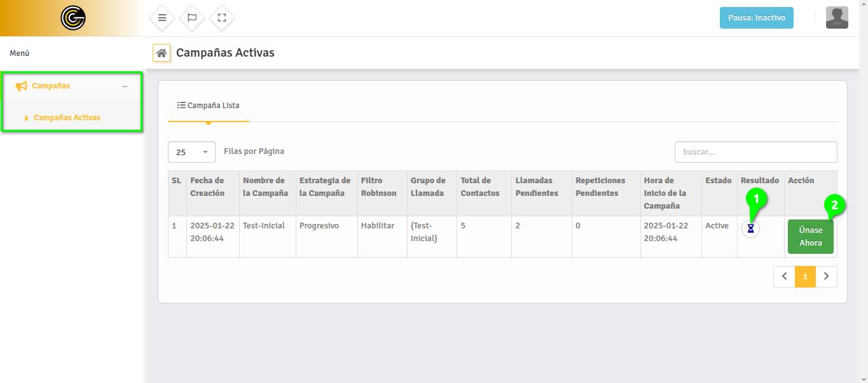Click the megaphone Campañas icon
868x383 pixels.
(x=21, y=86)
